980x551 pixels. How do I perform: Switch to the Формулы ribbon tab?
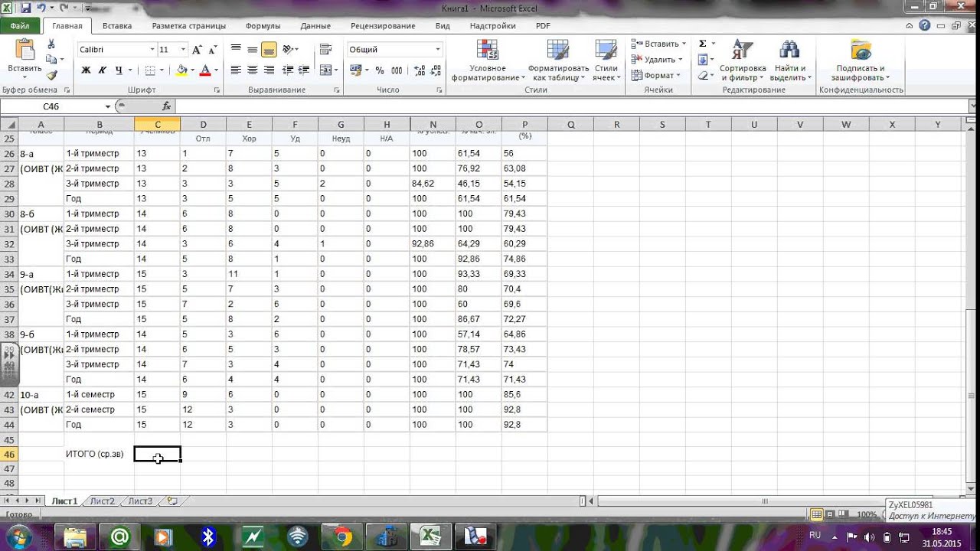(263, 26)
